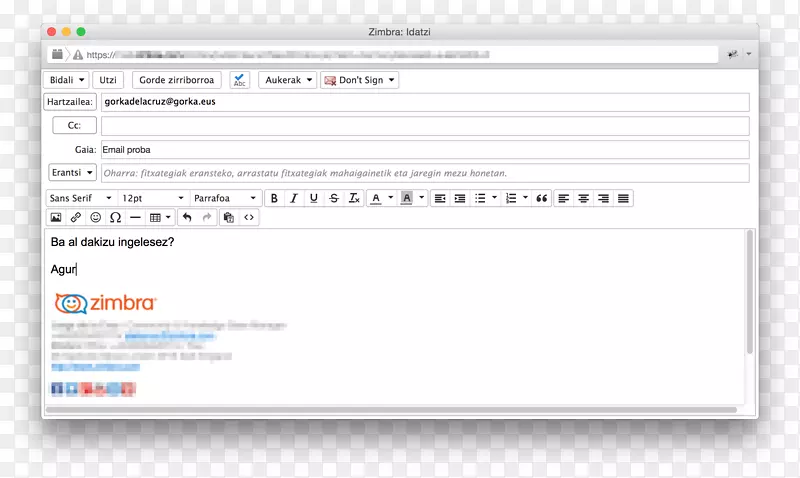The height and width of the screenshot is (478, 800).
Task: Click the Cc: button
Action: [74, 125]
